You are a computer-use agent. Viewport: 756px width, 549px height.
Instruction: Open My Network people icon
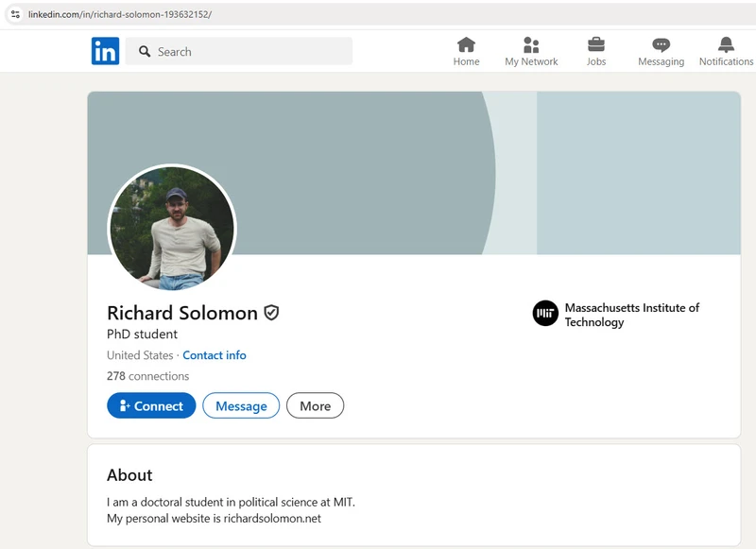click(x=531, y=44)
